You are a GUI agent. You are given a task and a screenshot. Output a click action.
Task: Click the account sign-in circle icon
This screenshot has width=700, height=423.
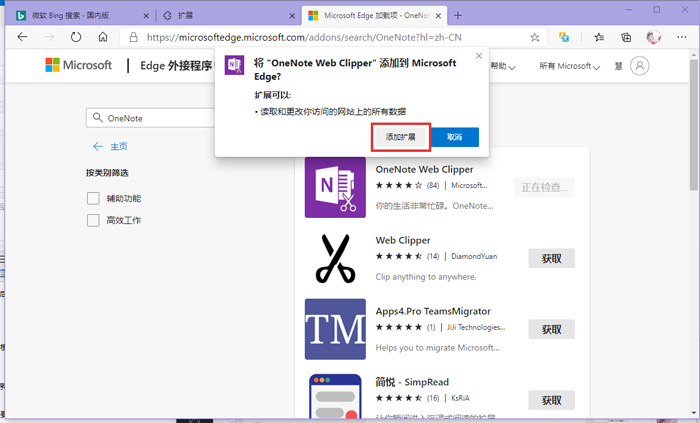pyautogui.click(x=639, y=66)
